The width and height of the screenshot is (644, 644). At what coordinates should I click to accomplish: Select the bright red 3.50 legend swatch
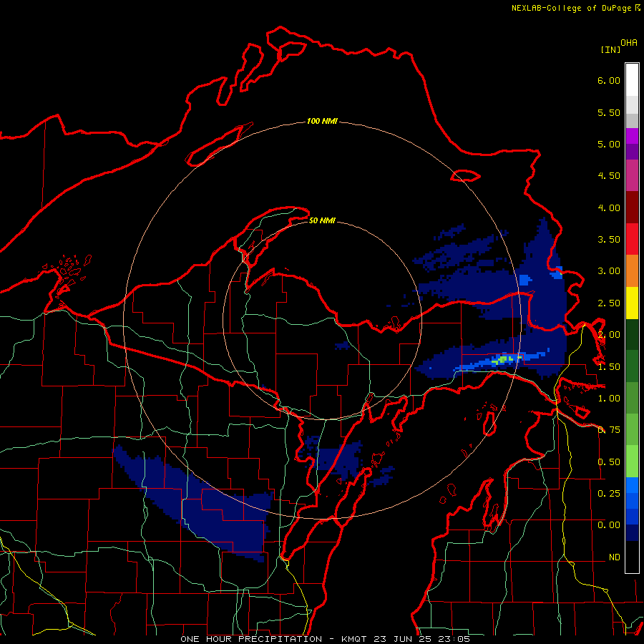tap(632, 239)
